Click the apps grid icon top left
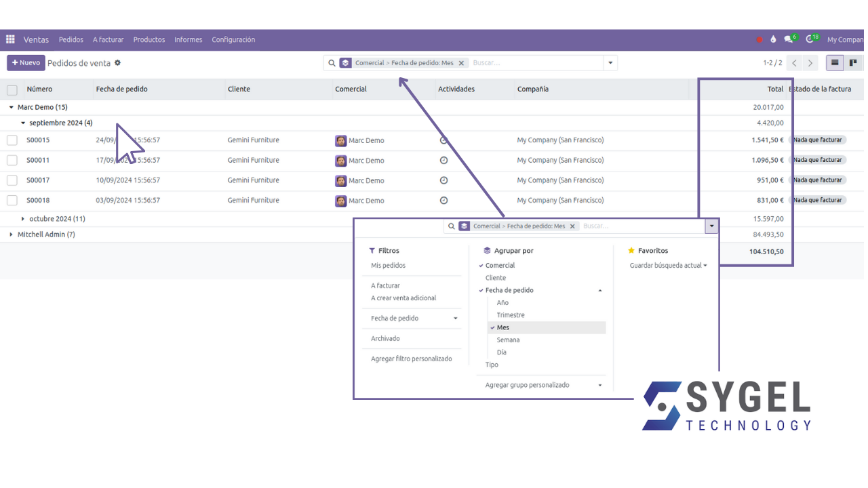 click(x=10, y=39)
